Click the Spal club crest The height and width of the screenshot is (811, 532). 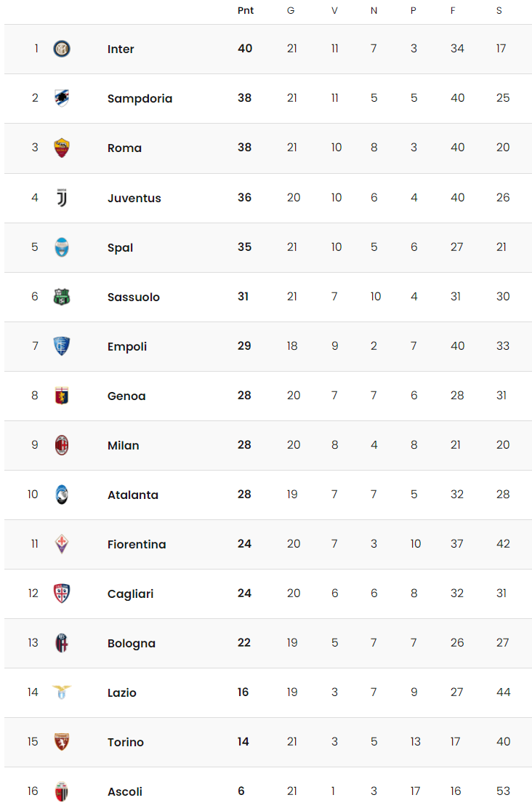click(62, 247)
